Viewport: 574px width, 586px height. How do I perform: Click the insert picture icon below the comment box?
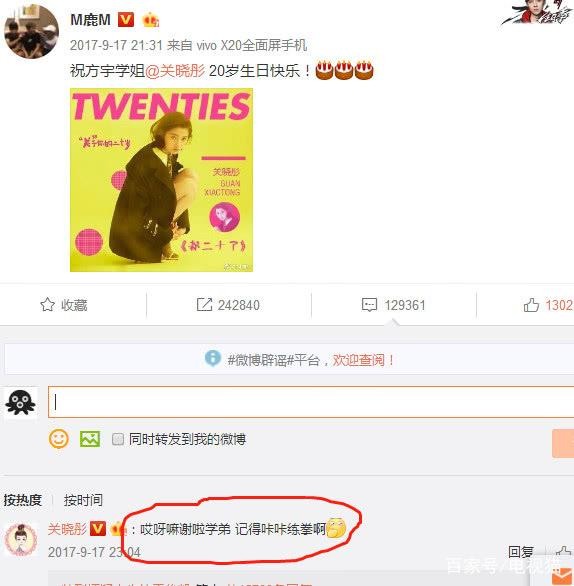[x=90, y=439]
